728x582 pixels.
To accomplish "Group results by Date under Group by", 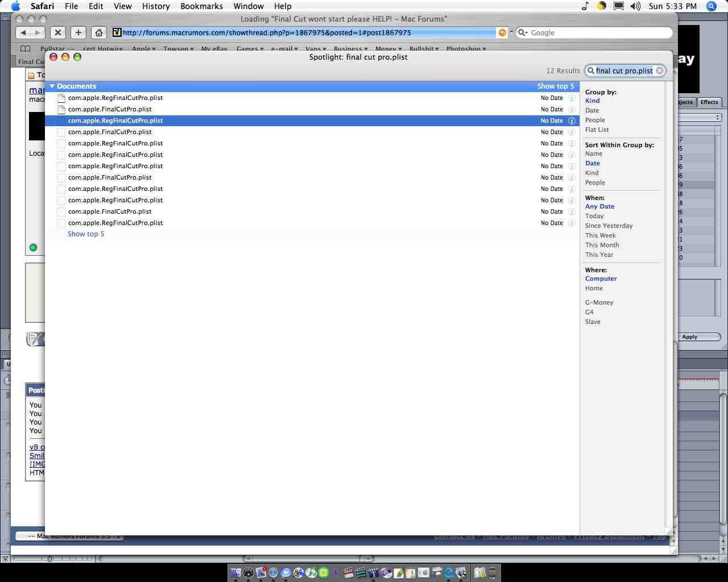I will [591, 110].
